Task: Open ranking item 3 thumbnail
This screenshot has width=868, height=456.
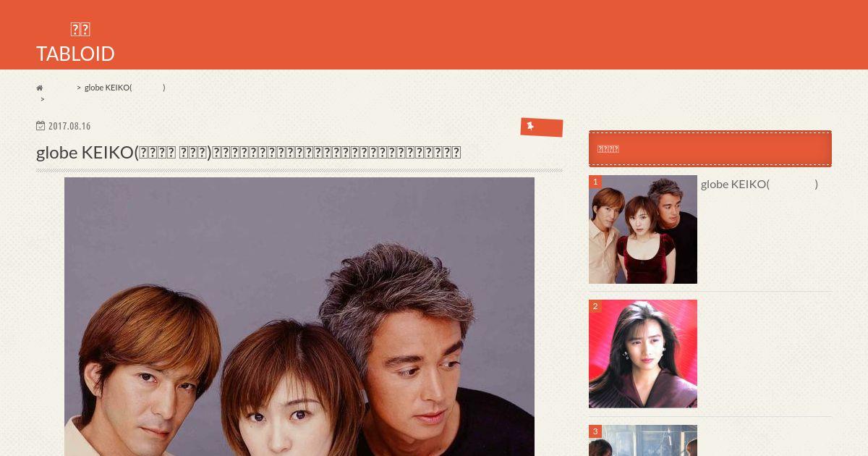Action: pos(643,440)
